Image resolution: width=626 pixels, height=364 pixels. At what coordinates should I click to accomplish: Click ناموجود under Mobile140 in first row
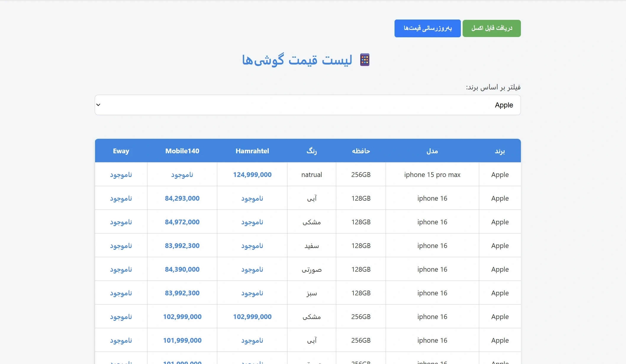(182, 175)
